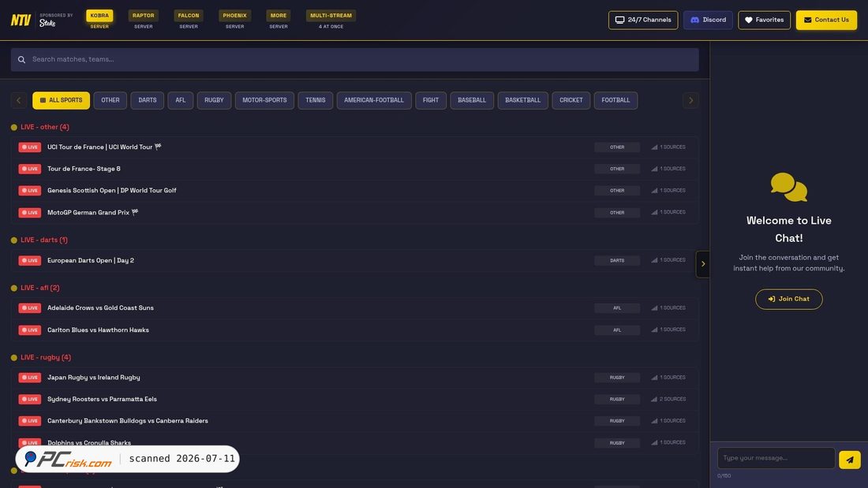Image resolution: width=868 pixels, height=488 pixels.
Task: Filter by Motor-Sports
Action: (x=264, y=100)
